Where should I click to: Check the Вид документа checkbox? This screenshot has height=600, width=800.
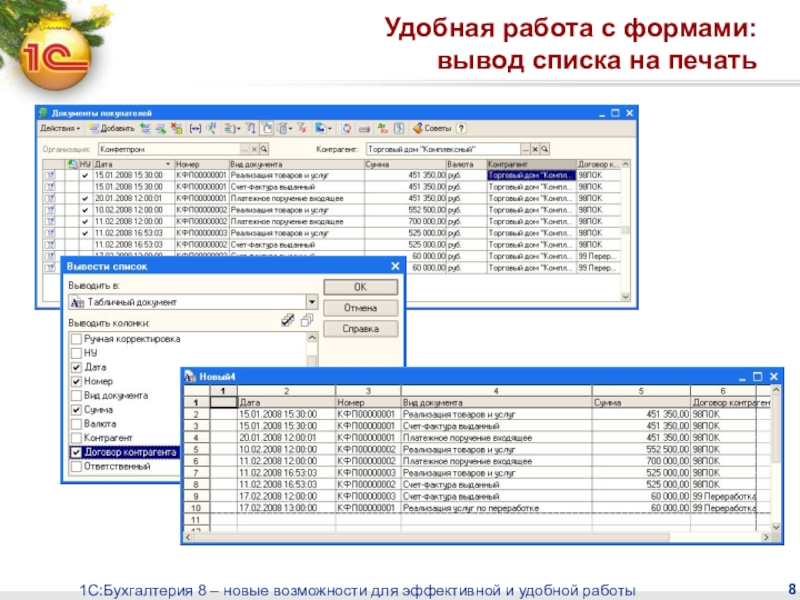click(76, 395)
